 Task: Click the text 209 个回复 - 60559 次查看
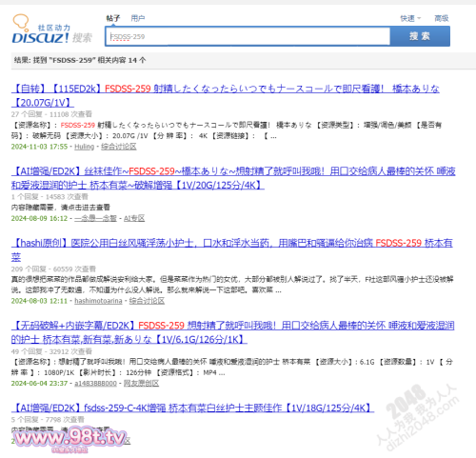point(53,269)
